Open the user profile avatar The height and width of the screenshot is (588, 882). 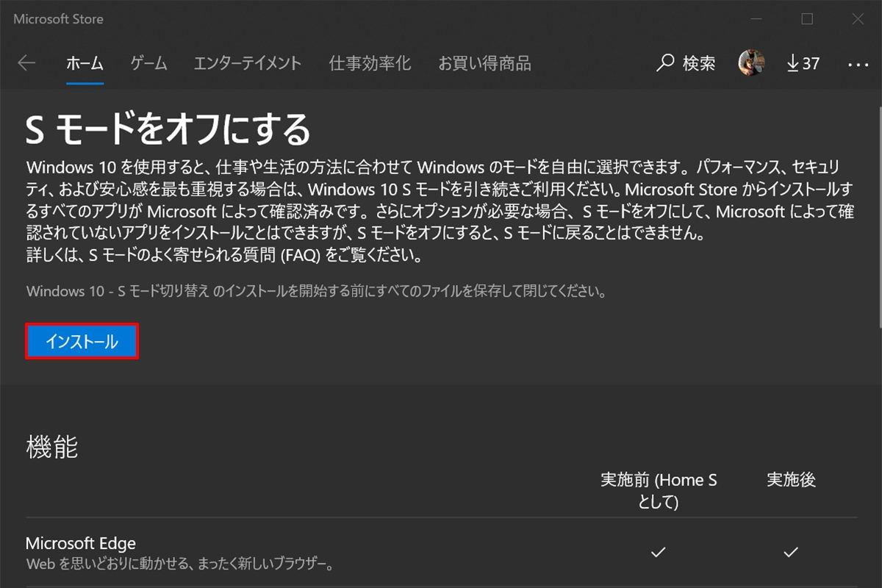(751, 63)
